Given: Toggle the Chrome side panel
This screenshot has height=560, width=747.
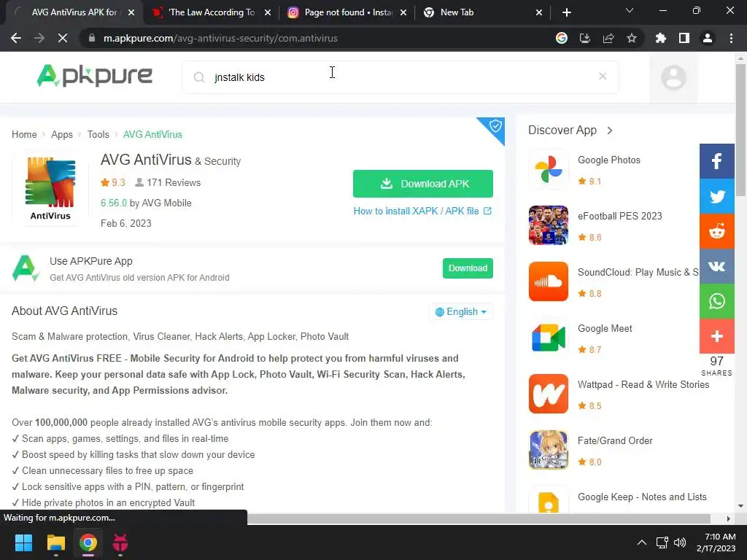Looking at the screenshot, I should 684,38.
